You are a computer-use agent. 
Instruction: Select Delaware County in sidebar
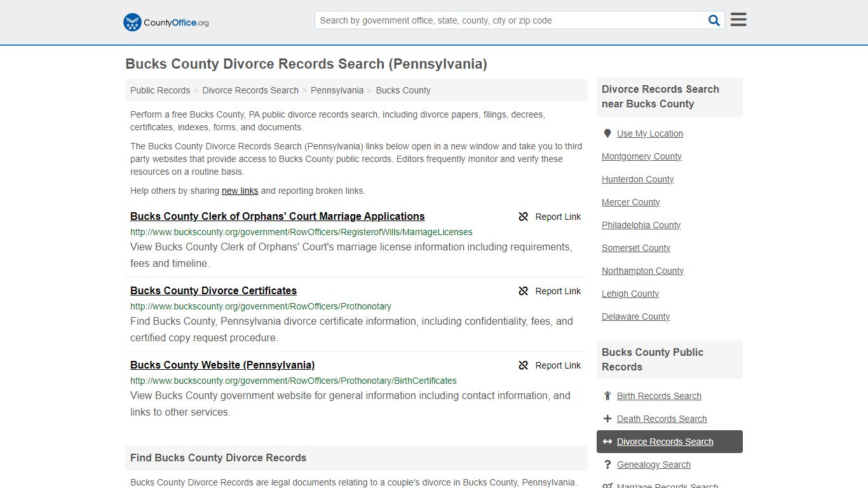point(636,316)
